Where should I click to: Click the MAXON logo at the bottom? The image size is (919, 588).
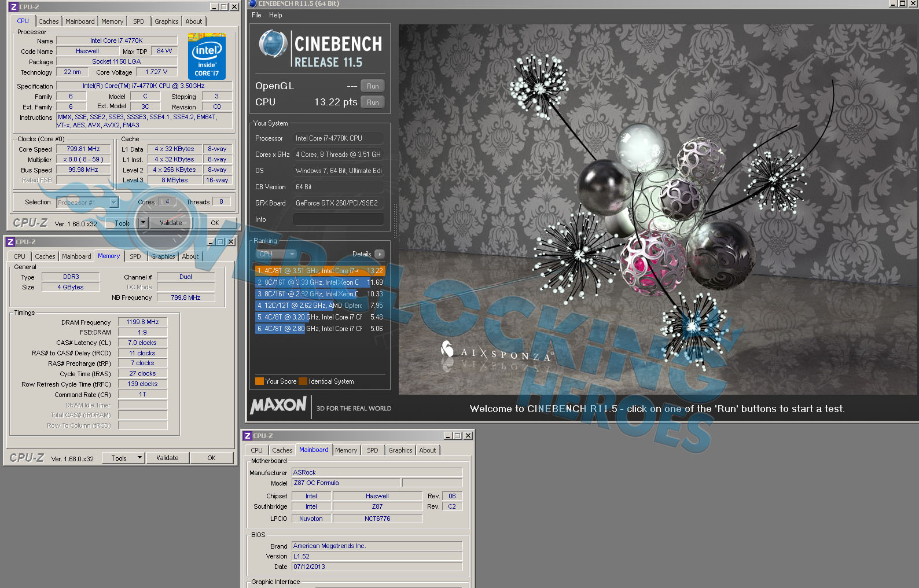(278, 405)
